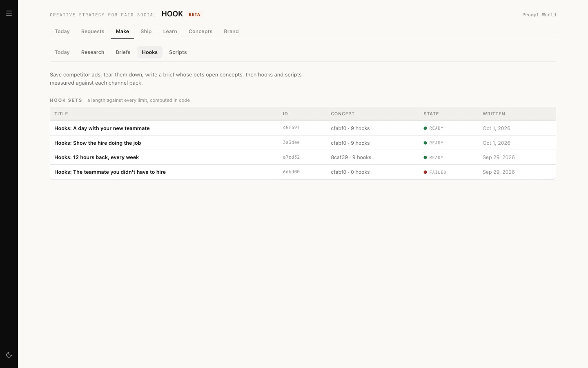Click the FAILED state indicator

click(435, 172)
